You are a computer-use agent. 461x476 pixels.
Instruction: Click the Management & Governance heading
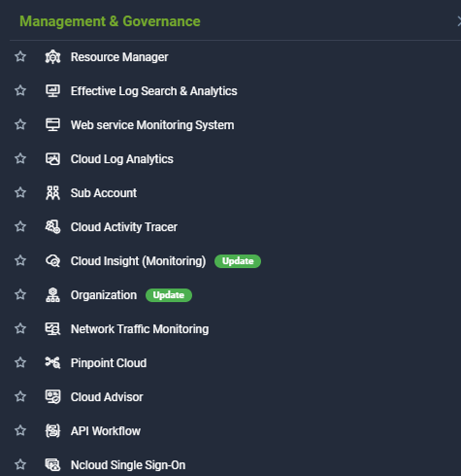click(x=110, y=21)
